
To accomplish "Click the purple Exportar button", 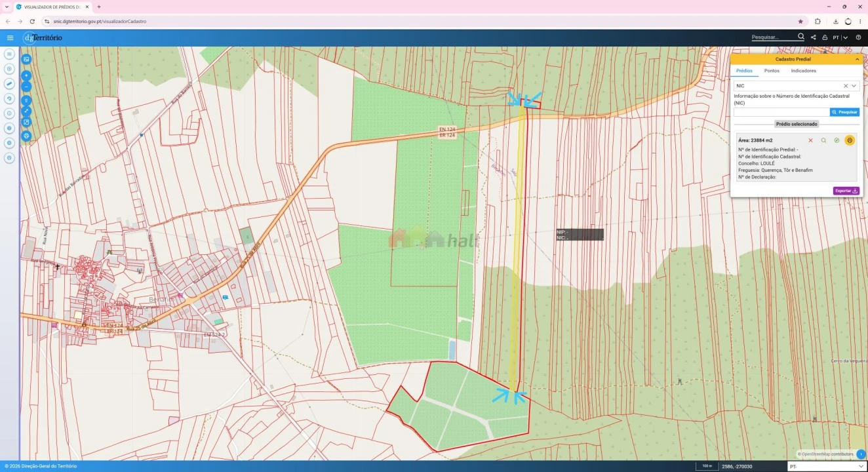I will (x=846, y=191).
